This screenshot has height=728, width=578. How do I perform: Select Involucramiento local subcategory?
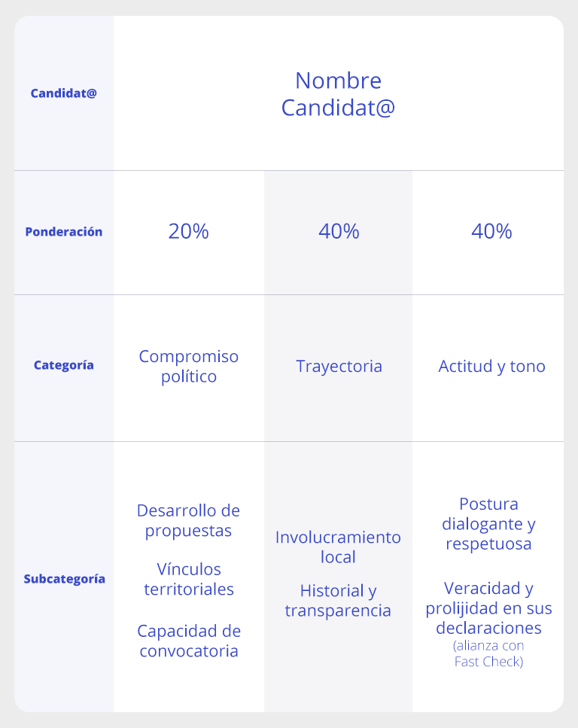pos(338,547)
